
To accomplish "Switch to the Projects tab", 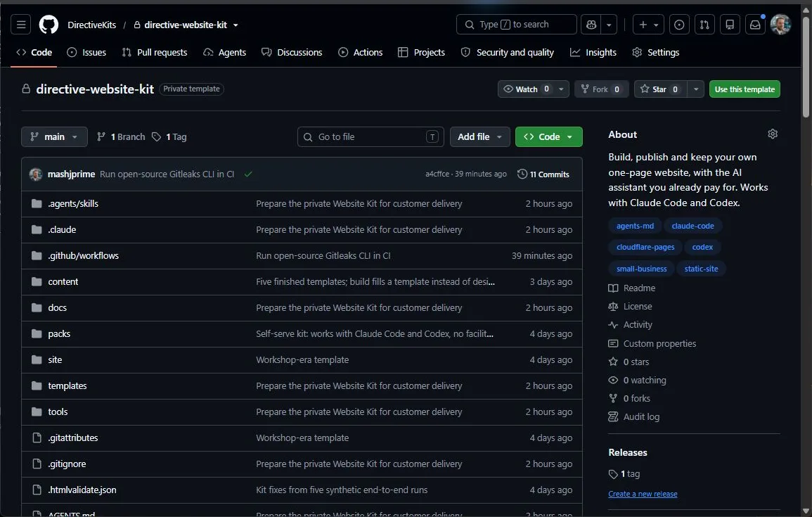I will point(422,52).
